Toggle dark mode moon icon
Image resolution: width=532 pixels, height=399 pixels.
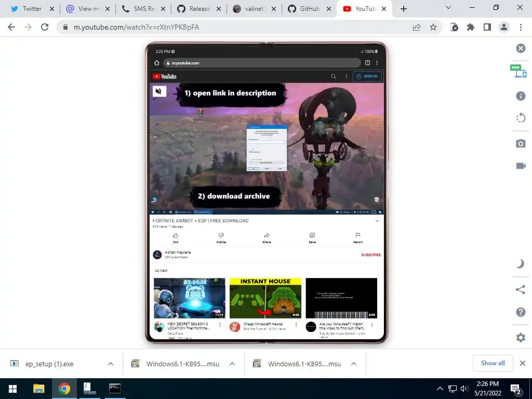click(x=521, y=263)
